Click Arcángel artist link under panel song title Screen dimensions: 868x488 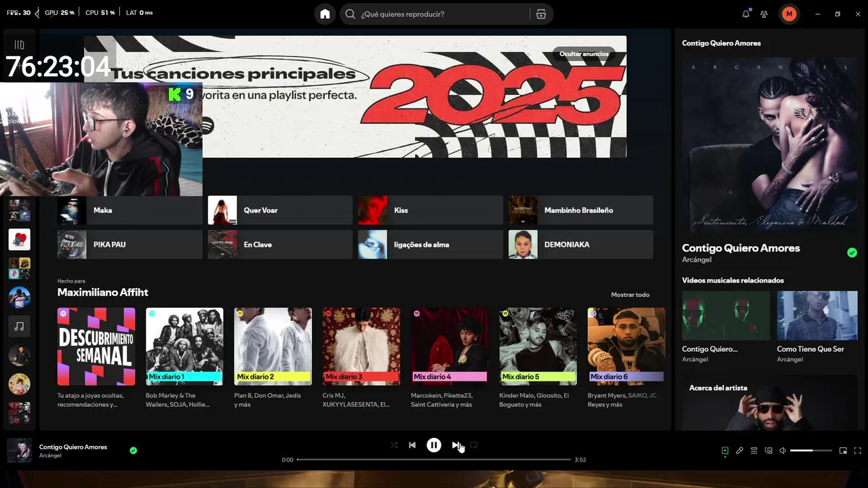696,260
